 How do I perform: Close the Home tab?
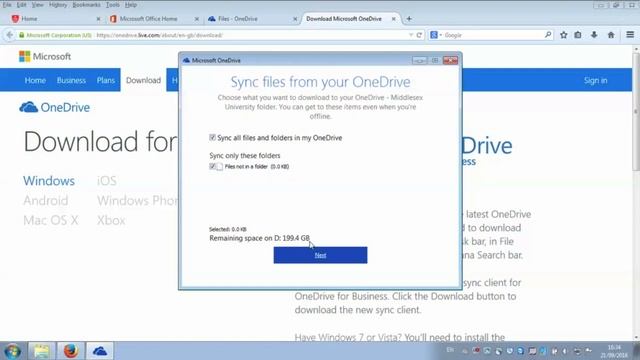coord(98,19)
